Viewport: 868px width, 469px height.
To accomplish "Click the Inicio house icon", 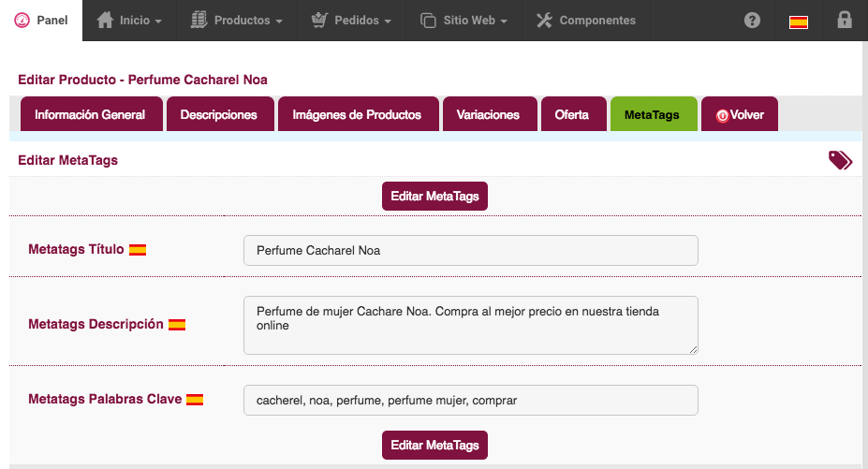I will click(x=105, y=20).
